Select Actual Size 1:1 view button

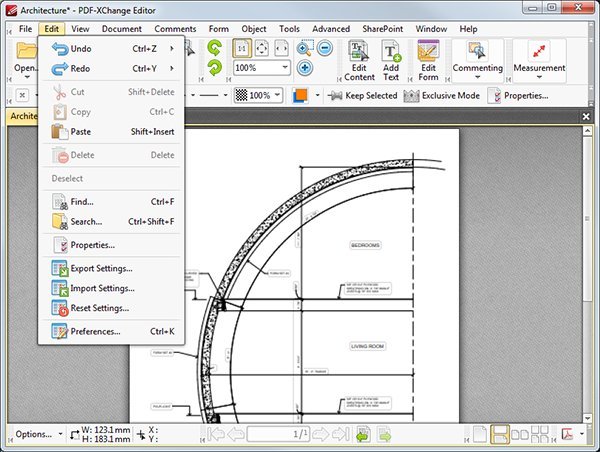[242, 48]
